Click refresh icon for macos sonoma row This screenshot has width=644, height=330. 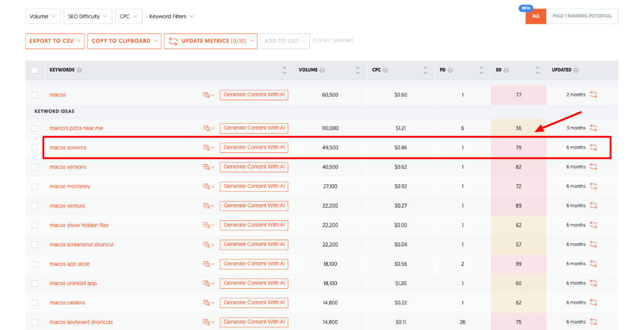click(x=593, y=147)
